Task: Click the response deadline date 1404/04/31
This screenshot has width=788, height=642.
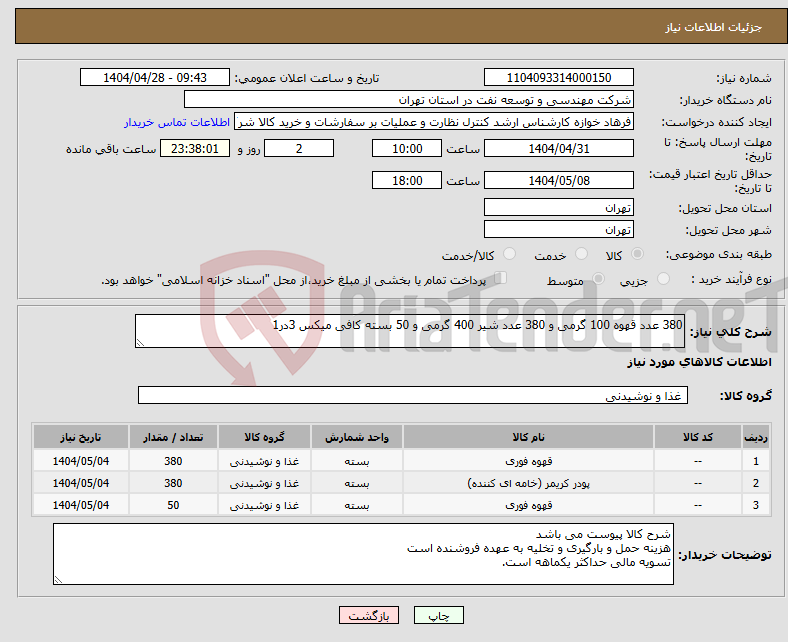Action: point(558,148)
